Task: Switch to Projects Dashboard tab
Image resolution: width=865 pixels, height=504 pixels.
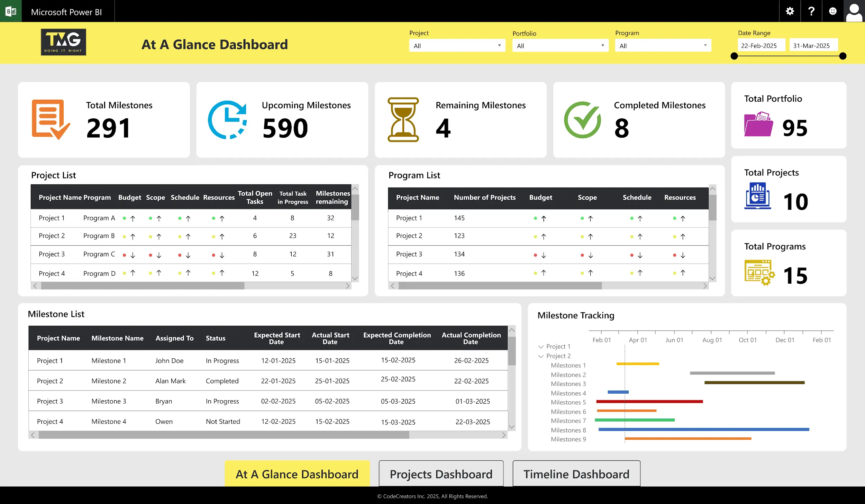Action: coord(441,474)
